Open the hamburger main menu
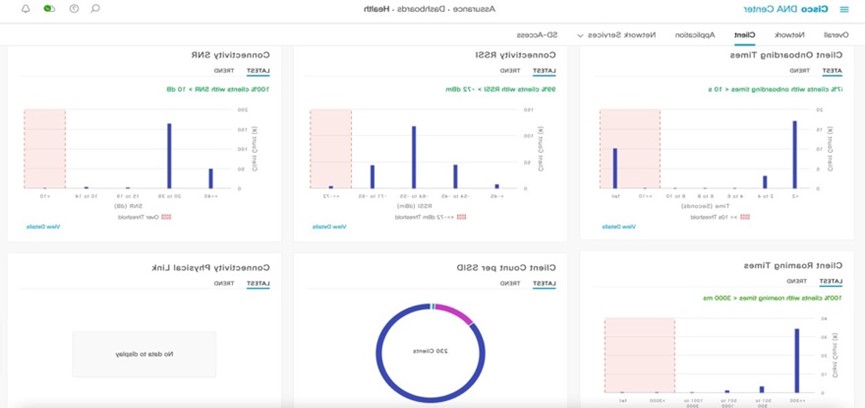This screenshot has height=408, width=865. click(x=844, y=9)
